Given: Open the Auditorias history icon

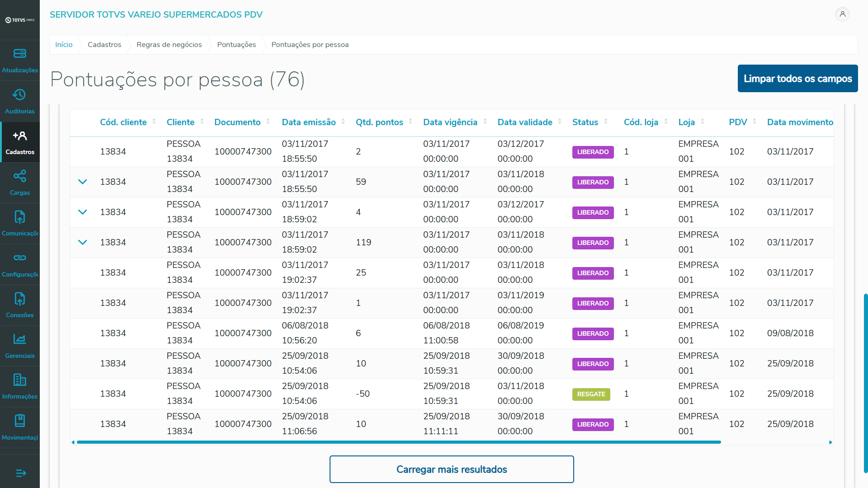Looking at the screenshot, I should 19,95.
